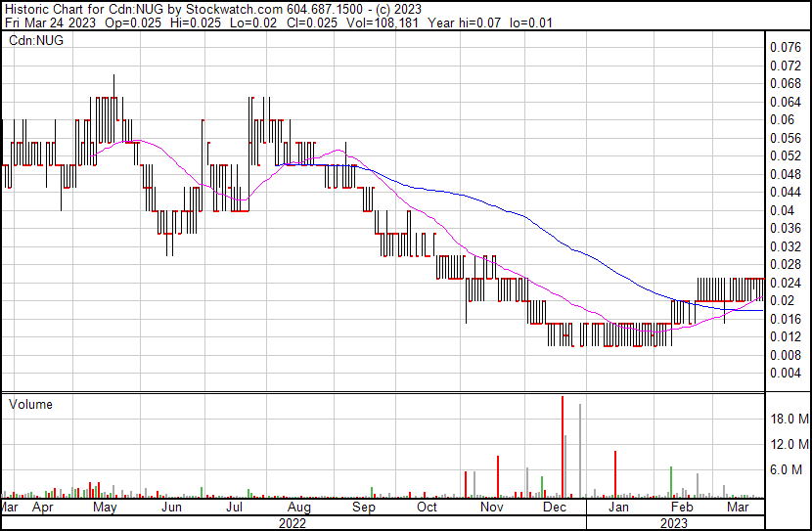This screenshot has width=812, height=531.
Task: Click the 0.076 price axis label
Action: tap(785, 47)
